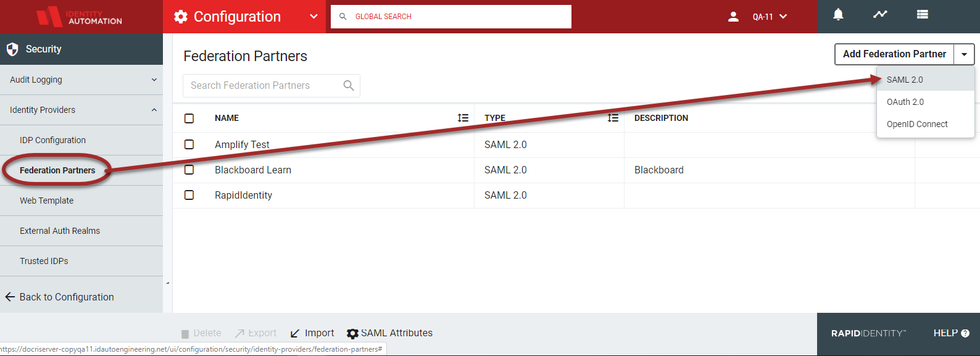Open Trusted IDPs
Image resolution: width=980 pixels, height=356 pixels.
coord(81,261)
